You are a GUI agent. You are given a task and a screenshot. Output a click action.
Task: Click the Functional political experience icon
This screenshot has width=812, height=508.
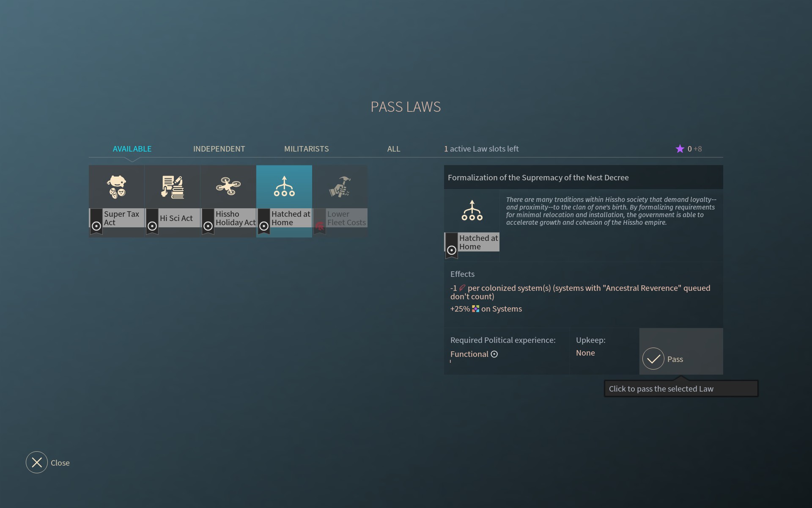coord(494,354)
